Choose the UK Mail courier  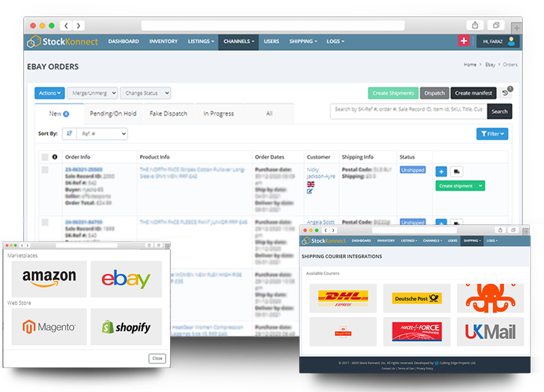pyautogui.click(x=490, y=332)
